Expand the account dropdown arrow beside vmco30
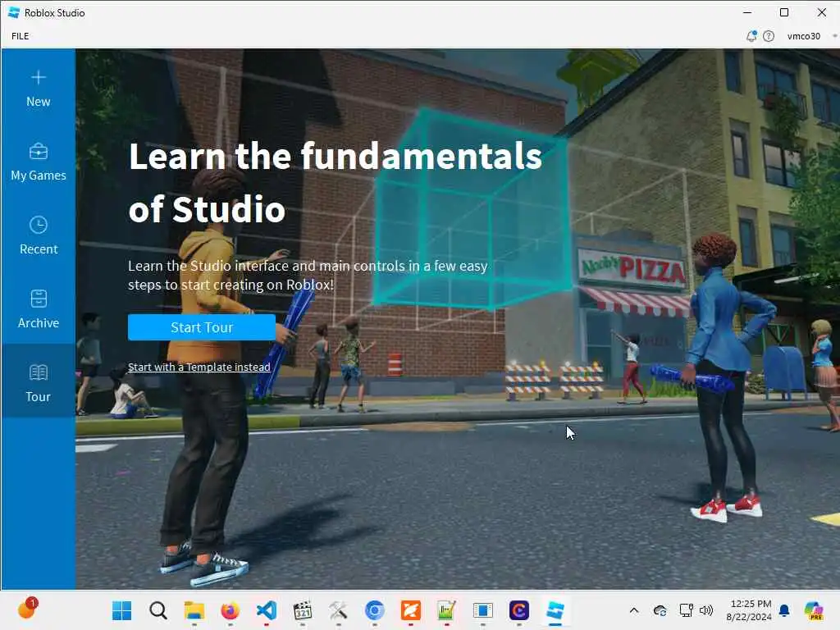The image size is (840, 630). click(x=834, y=36)
